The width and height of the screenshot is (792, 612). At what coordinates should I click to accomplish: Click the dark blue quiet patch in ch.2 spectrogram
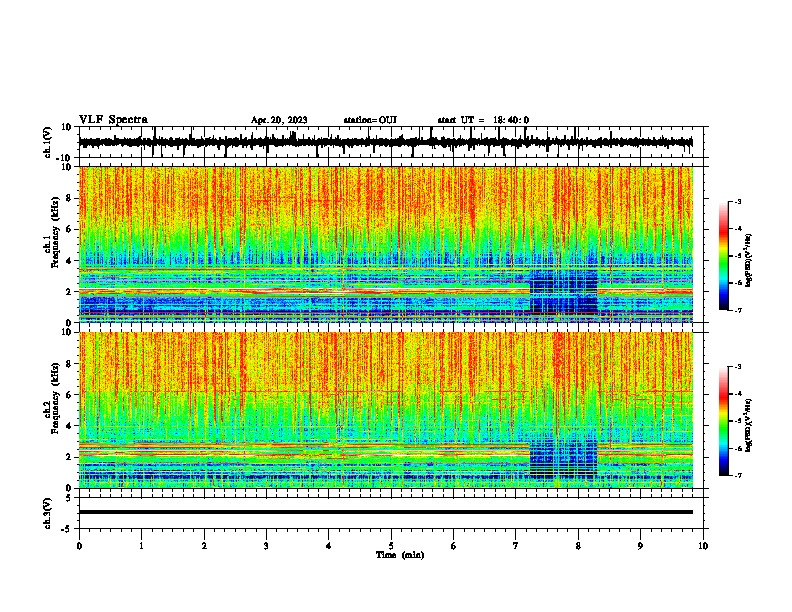(x=563, y=457)
